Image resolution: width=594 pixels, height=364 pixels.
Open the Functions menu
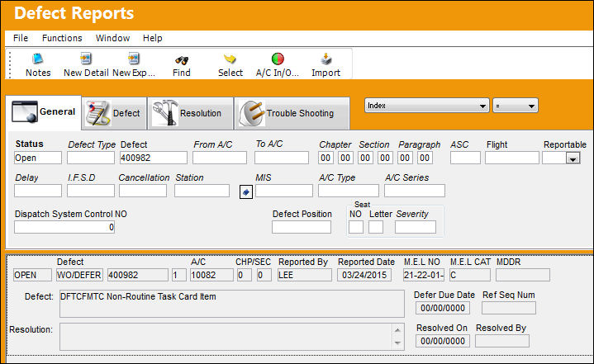tap(62, 38)
